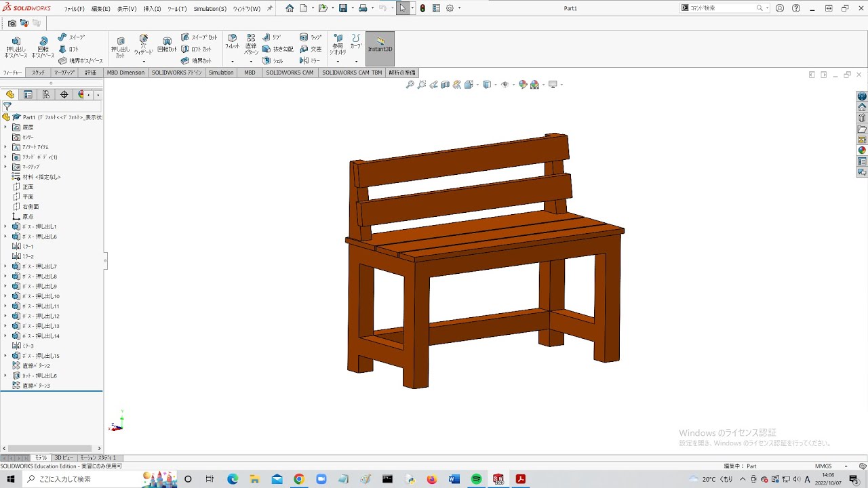Switch to the SOLIDWORKS CAM tab
Image resolution: width=868 pixels, height=488 pixels.
tap(290, 73)
